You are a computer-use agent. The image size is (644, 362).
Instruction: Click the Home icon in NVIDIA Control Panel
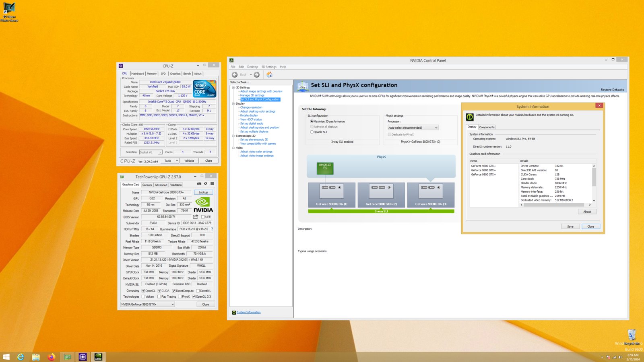click(x=270, y=74)
